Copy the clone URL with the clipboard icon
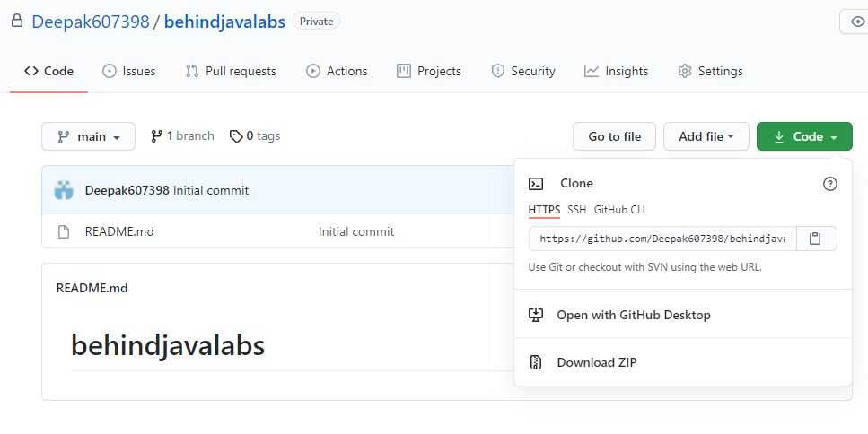 point(816,239)
